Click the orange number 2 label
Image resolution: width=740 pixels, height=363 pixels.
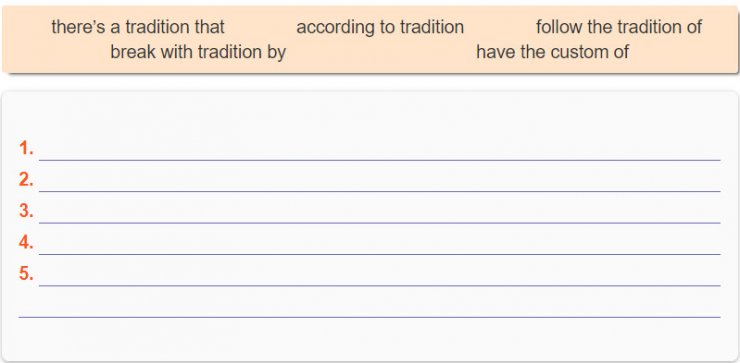[26, 180]
